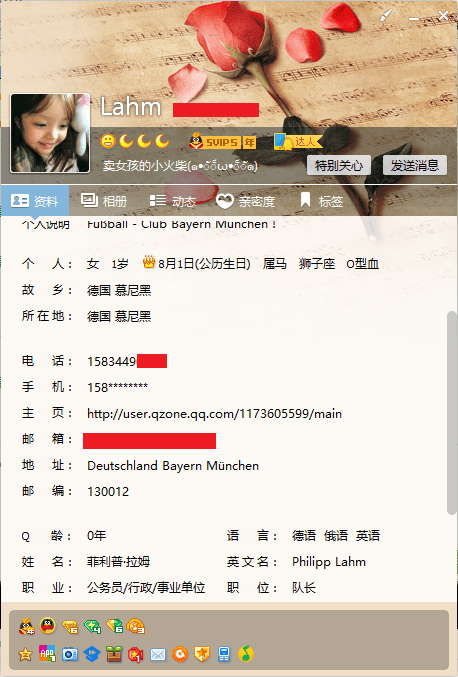Open the QQ Music green note icon
458x677 pixels.
[246, 654]
